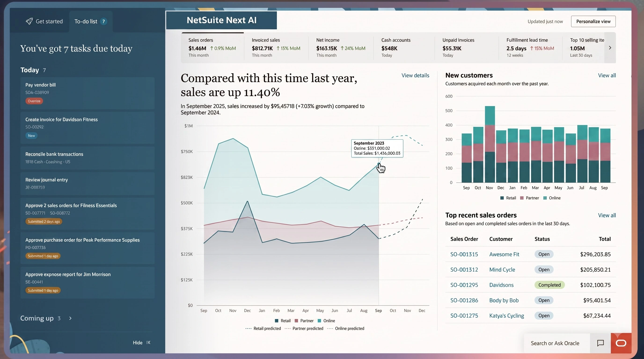This screenshot has width=644, height=359.
Task: Click the red Oracle logo button
Action: coord(621,343)
